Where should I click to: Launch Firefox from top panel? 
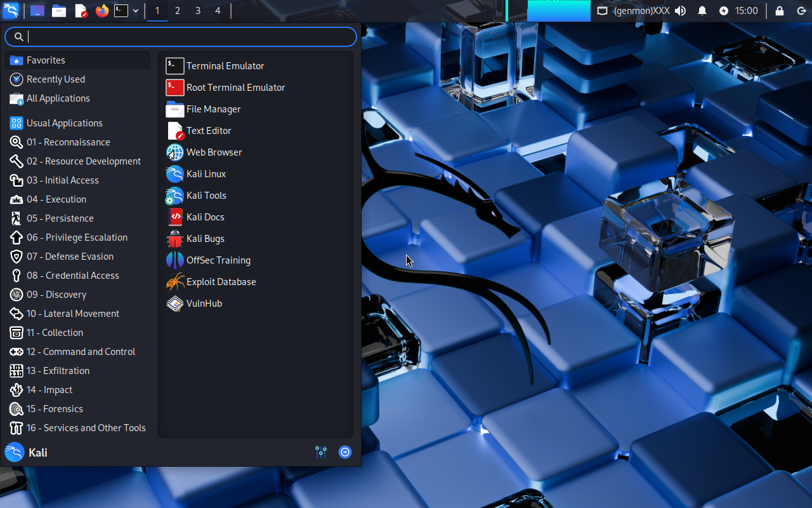[102, 11]
